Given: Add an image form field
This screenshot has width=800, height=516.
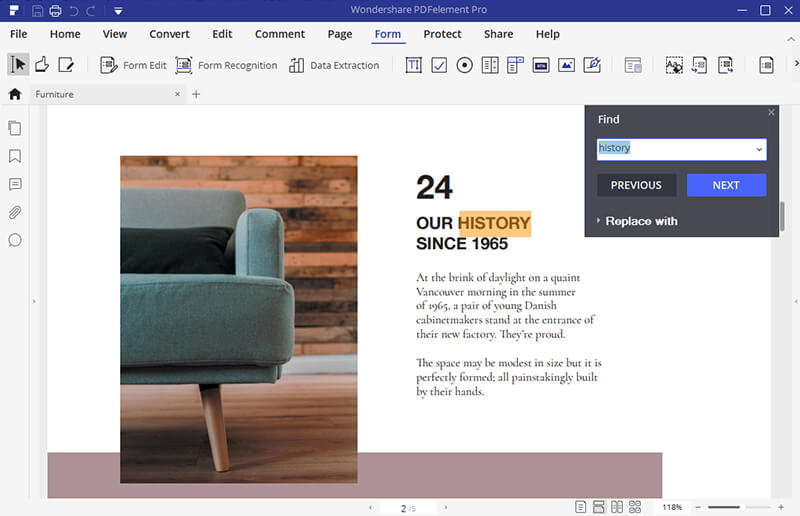Looking at the screenshot, I should (566, 65).
